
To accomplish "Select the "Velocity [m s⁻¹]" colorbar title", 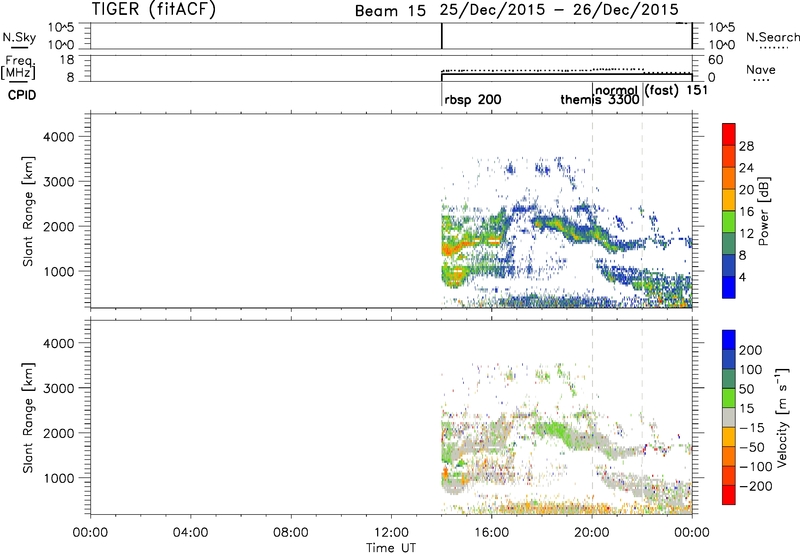I will pos(782,417).
